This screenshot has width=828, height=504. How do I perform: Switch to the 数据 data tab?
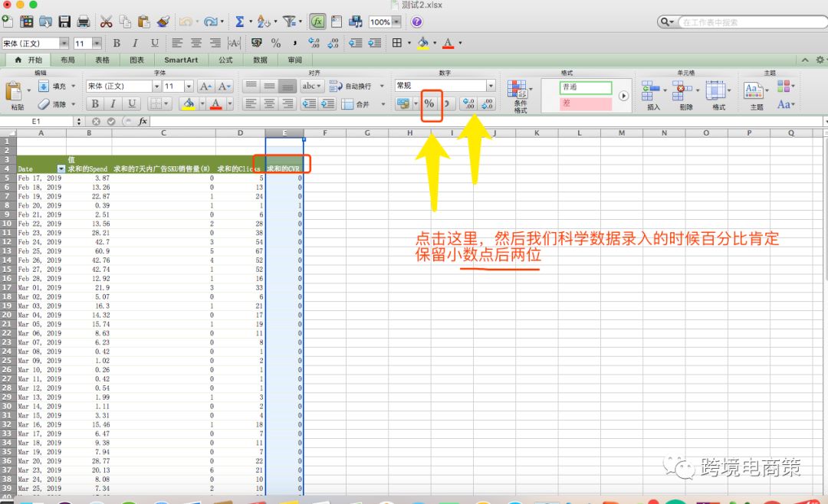(260, 60)
